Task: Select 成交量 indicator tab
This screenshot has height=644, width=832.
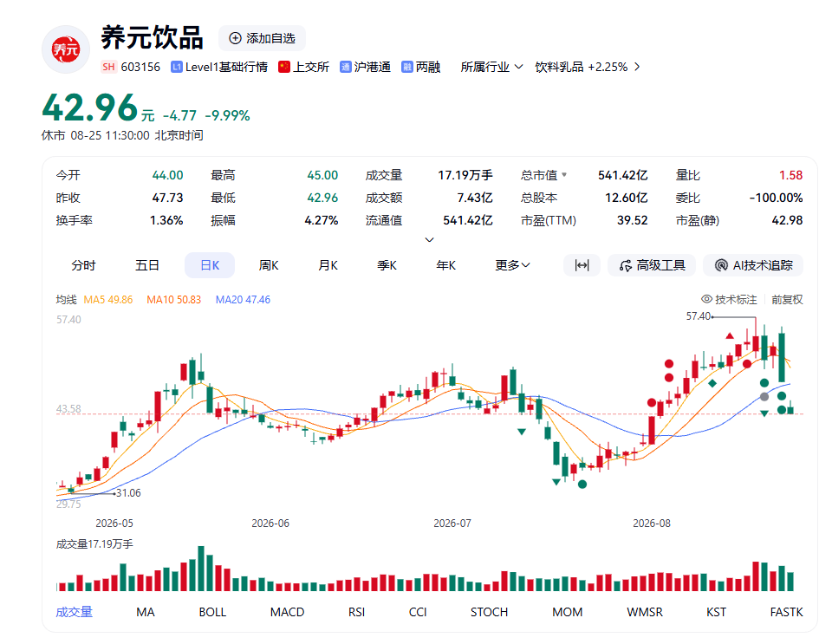Action: (75, 612)
